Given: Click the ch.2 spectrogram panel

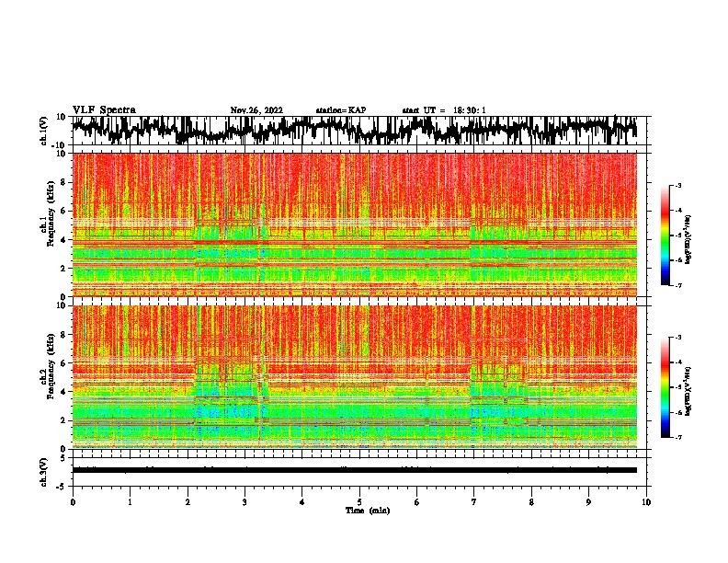Looking at the screenshot, I should tap(354, 377).
